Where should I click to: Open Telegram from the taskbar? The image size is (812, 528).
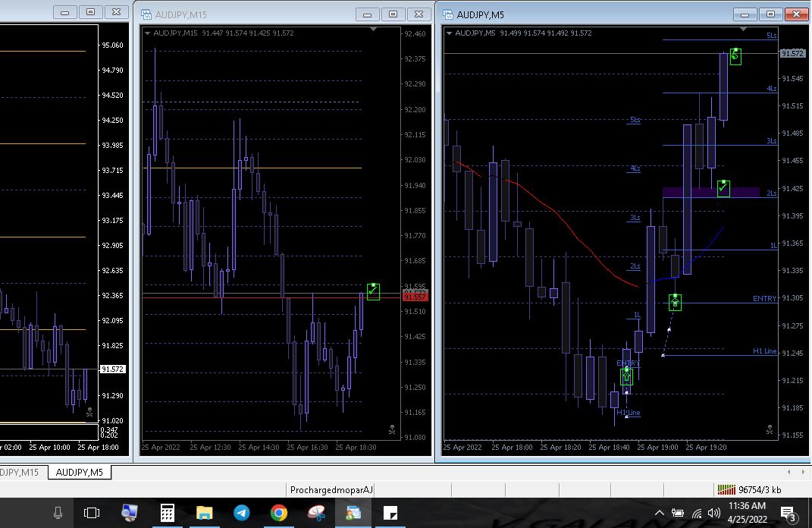pos(241,513)
